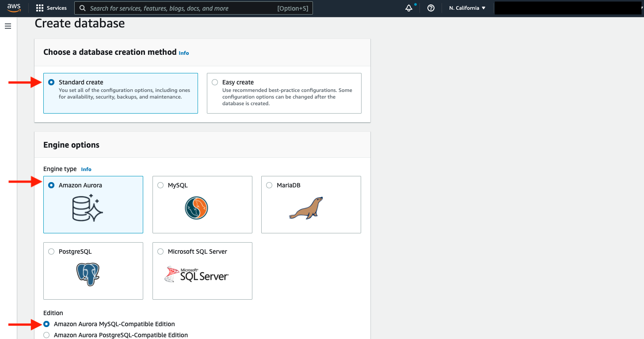The image size is (644, 339).
Task: Click the Microsoft SQL Server logo
Action: pos(197,274)
